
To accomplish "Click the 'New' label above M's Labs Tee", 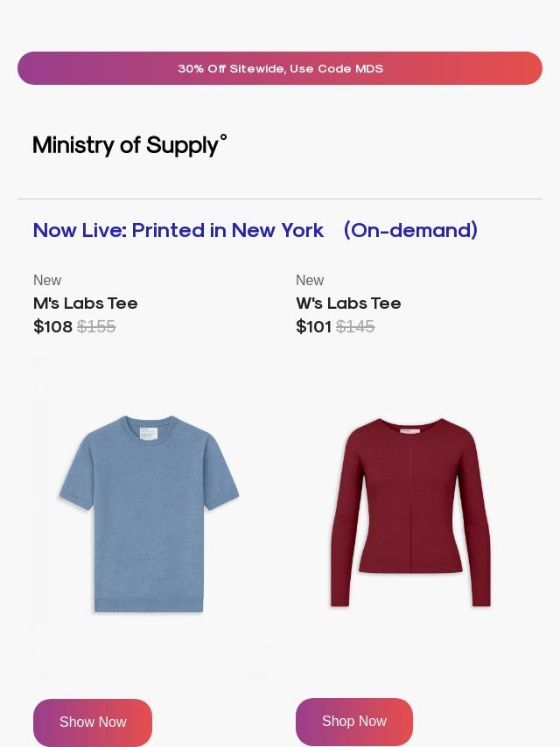I will coord(47,281).
